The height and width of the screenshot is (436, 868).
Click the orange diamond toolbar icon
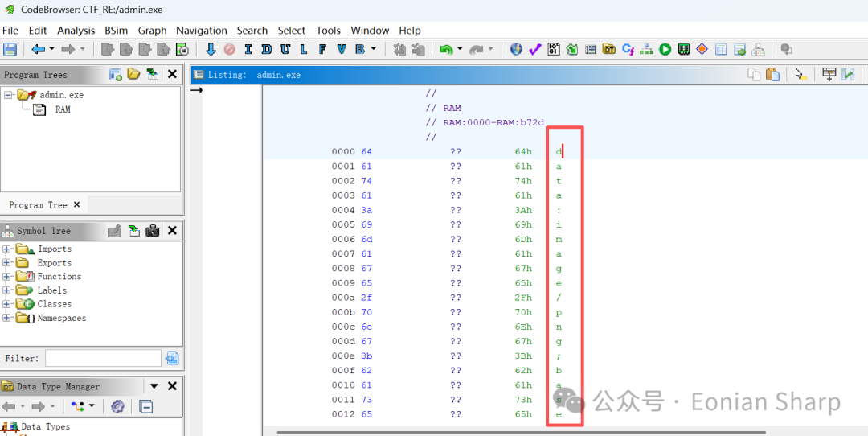[702, 49]
